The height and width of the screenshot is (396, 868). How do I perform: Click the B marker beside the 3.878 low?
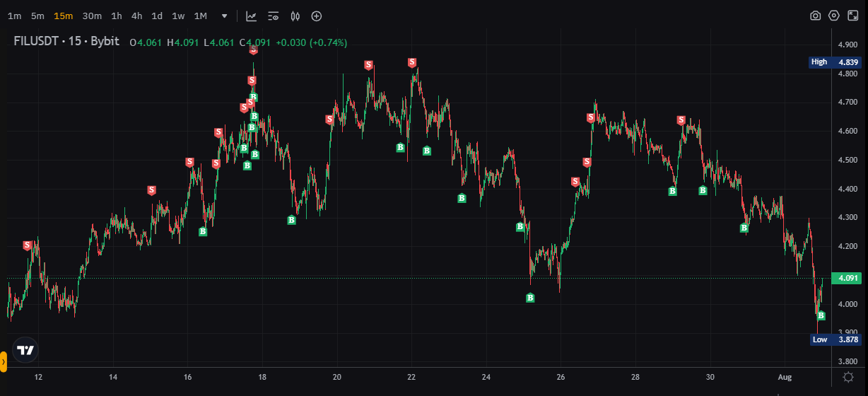tap(821, 315)
